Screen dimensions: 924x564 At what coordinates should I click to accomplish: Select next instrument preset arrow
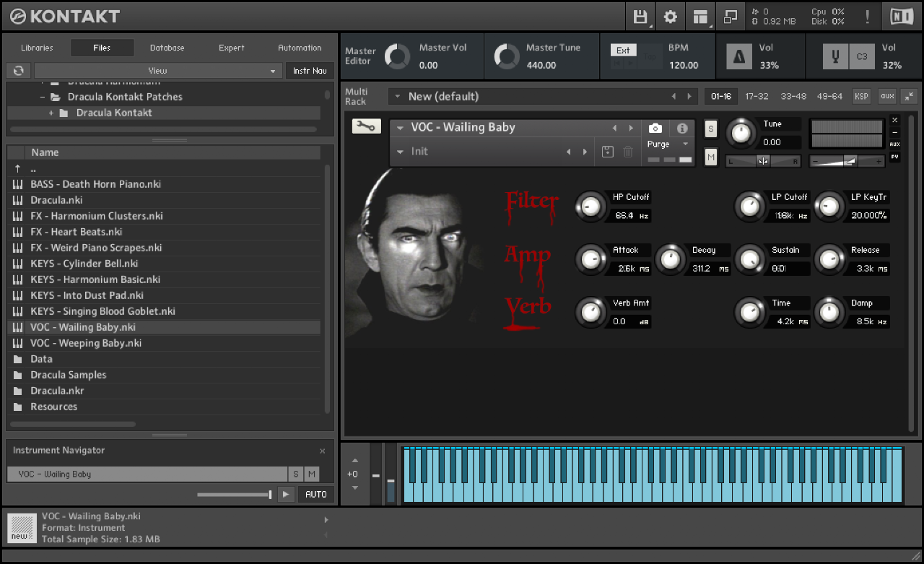[x=632, y=128]
